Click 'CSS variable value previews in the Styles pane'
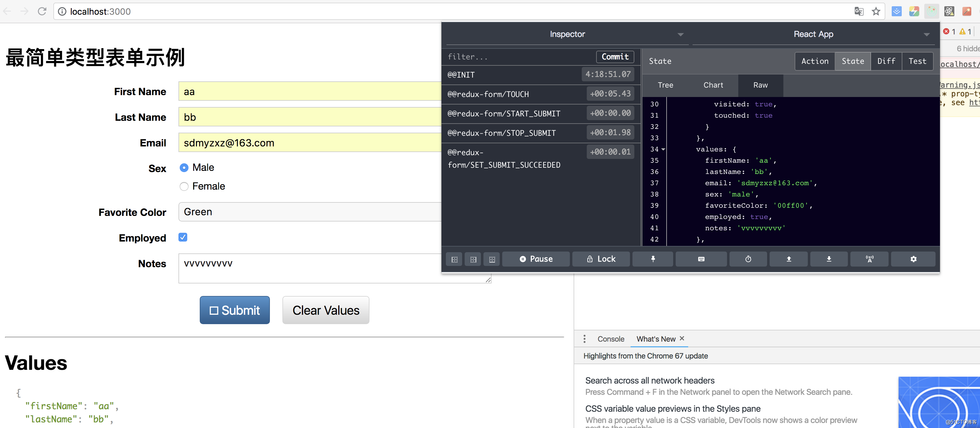 (x=673, y=409)
